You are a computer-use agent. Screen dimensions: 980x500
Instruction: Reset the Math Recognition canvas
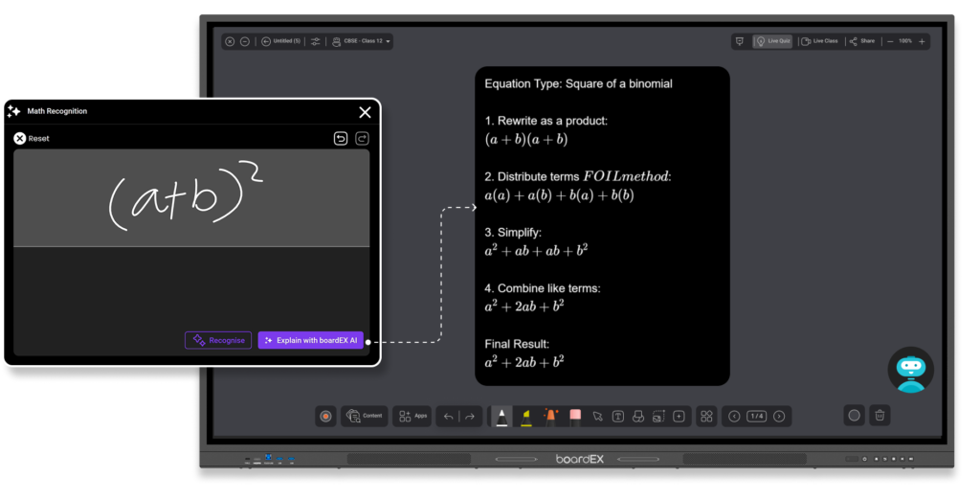pyautogui.click(x=32, y=139)
